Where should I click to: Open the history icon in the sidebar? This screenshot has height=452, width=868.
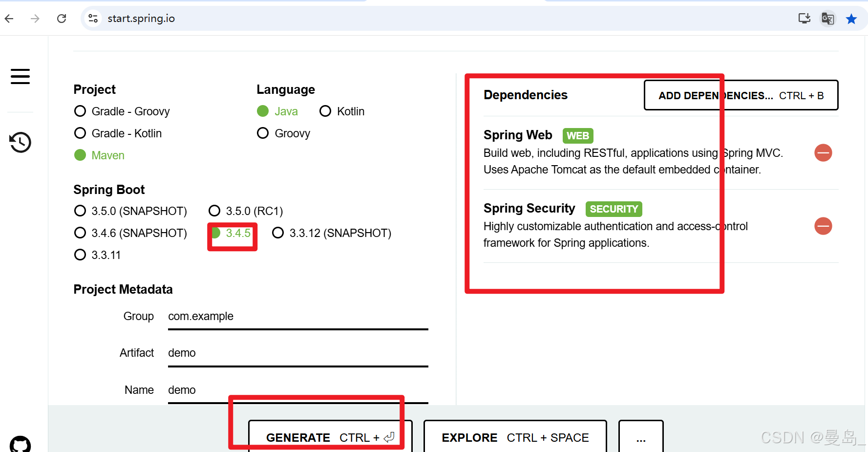click(20, 142)
